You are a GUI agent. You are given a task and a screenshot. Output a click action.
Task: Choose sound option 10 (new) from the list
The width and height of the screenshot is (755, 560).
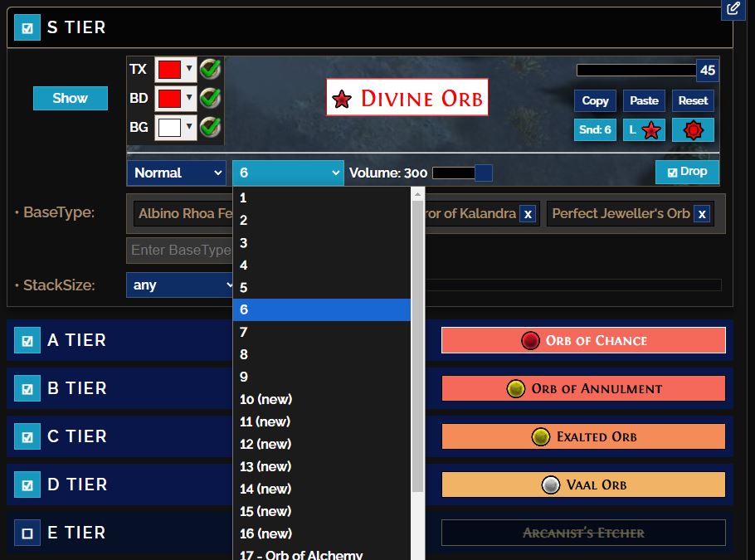(266, 399)
